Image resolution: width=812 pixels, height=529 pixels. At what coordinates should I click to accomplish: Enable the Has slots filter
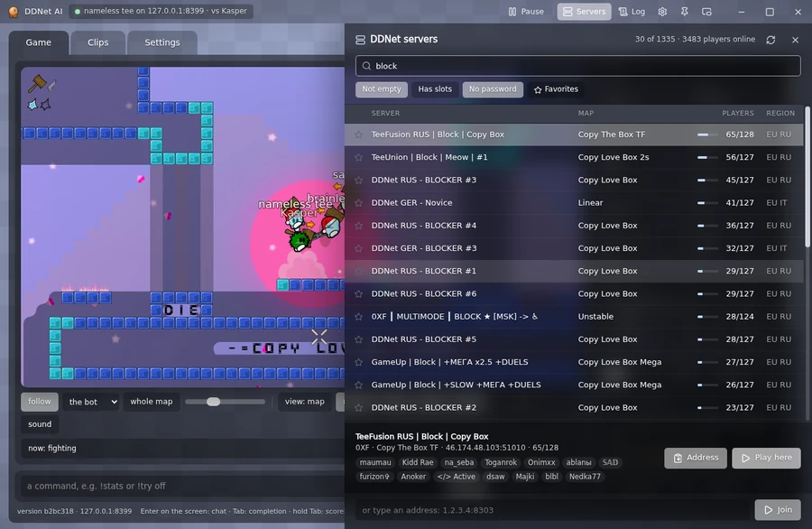pyautogui.click(x=435, y=89)
